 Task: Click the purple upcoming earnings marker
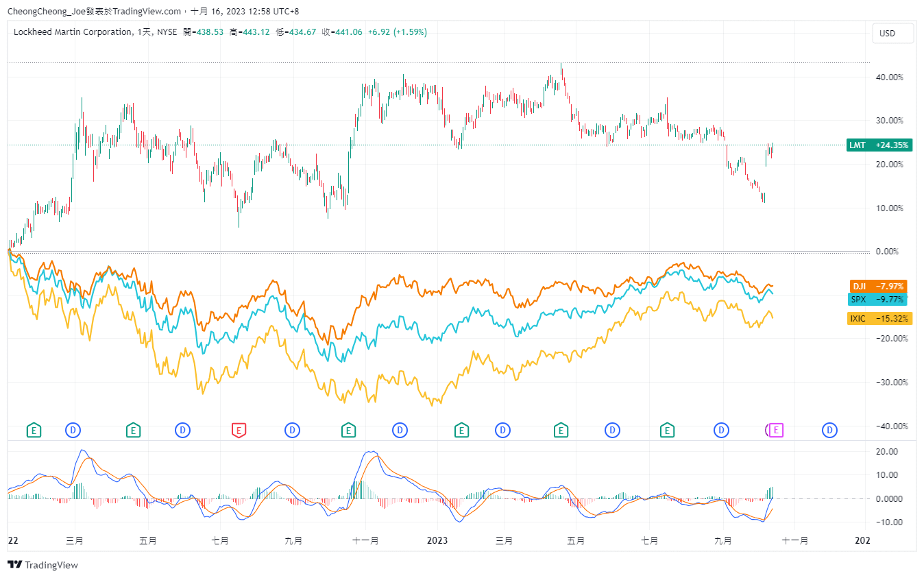tap(776, 430)
